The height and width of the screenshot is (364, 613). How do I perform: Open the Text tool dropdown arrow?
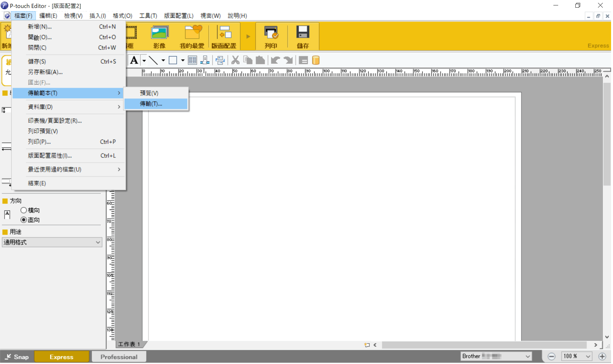pos(144,60)
